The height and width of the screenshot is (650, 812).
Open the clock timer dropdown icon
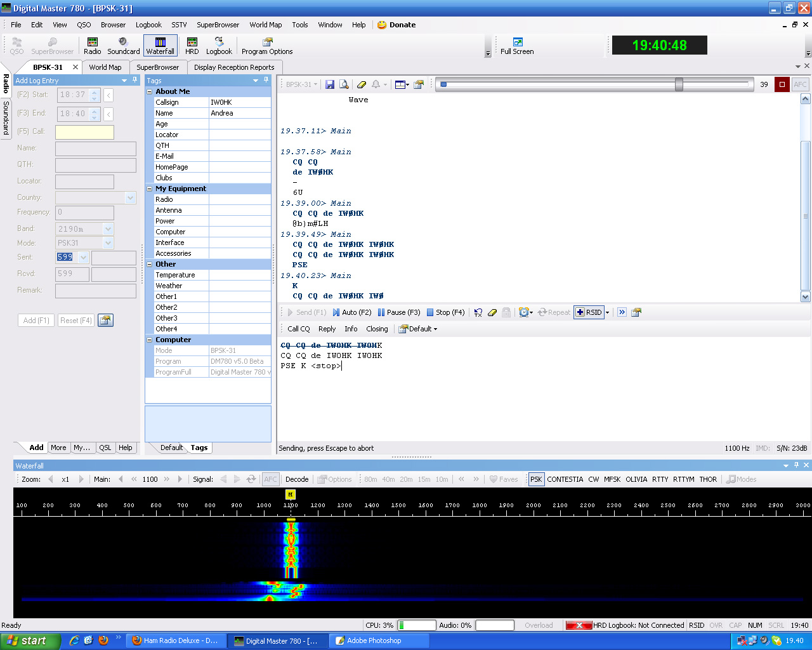(x=526, y=312)
